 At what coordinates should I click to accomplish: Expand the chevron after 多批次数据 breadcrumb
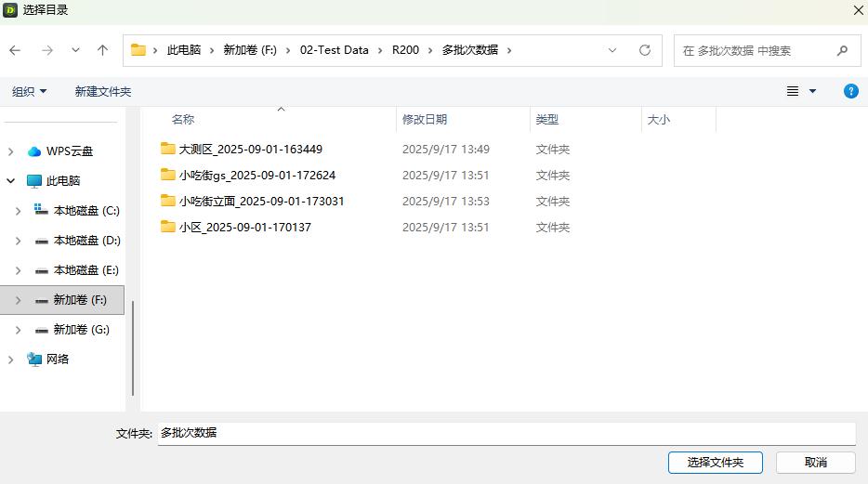[x=508, y=50]
